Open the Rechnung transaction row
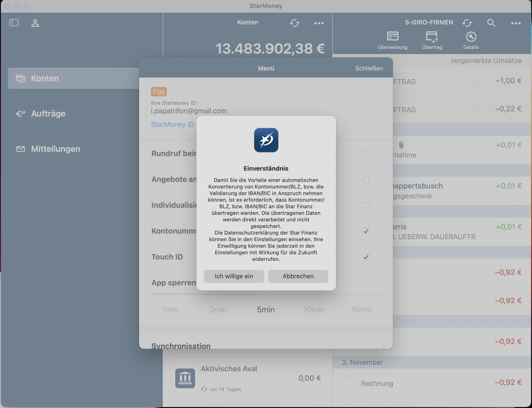Viewport: 532px width, 408px height. point(432,383)
